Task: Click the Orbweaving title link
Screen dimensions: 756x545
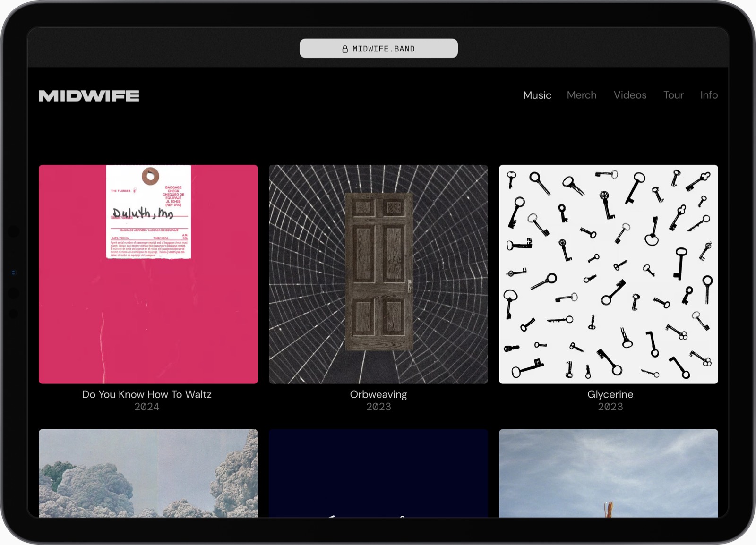Action: pos(378,394)
